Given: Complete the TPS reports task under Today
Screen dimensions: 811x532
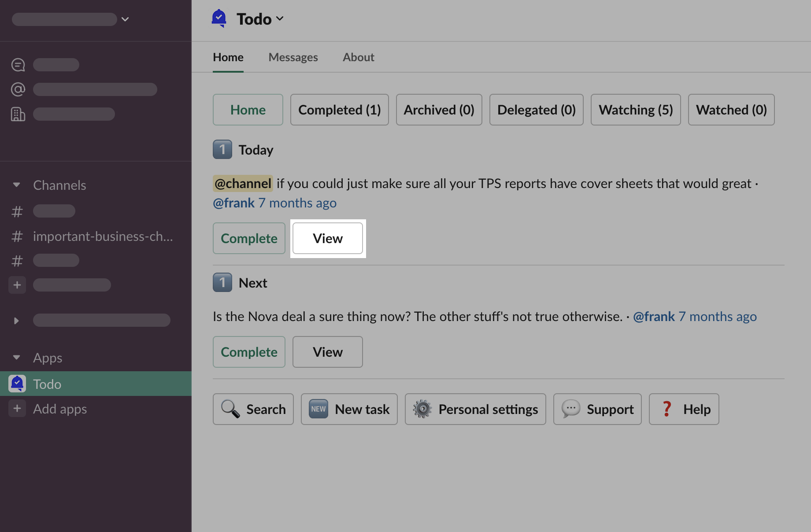Looking at the screenshot, I should (249, 238).
